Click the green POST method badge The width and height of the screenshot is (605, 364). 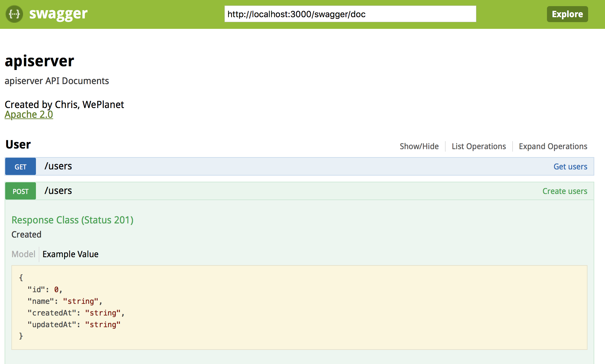click(21, 191)
